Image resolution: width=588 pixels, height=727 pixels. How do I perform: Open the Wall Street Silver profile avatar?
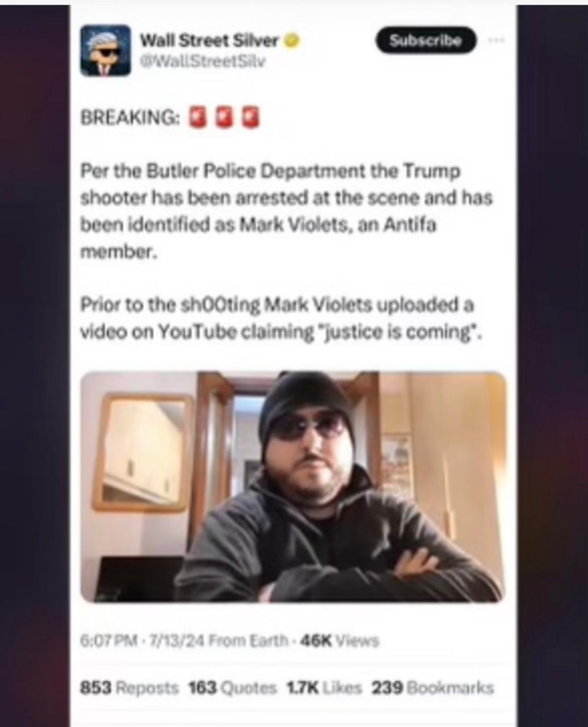pos(106,51)
